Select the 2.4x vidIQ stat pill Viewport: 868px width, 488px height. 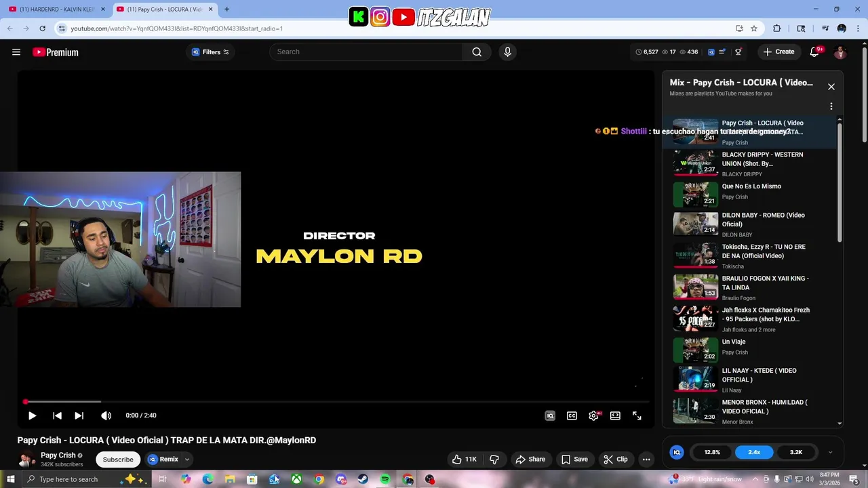pos(754,452)
